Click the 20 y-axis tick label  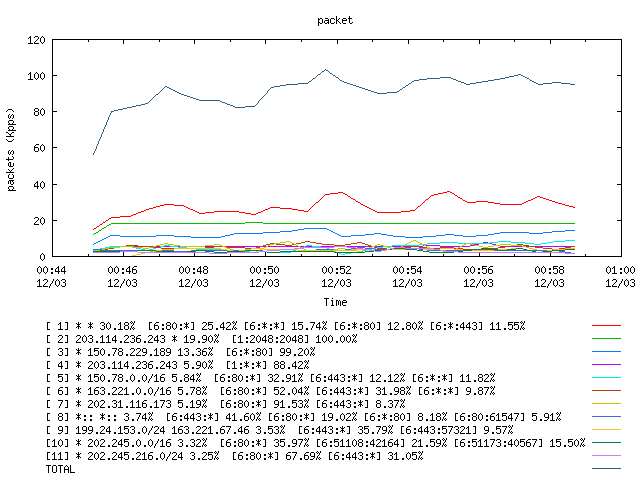(x=39, y=221)
